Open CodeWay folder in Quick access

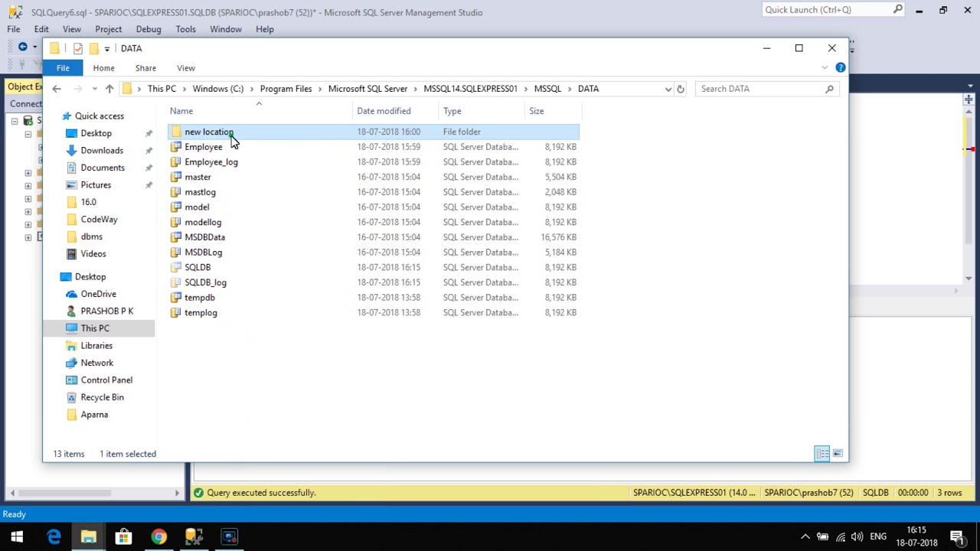pyautogui.click(x=99, y=220)
